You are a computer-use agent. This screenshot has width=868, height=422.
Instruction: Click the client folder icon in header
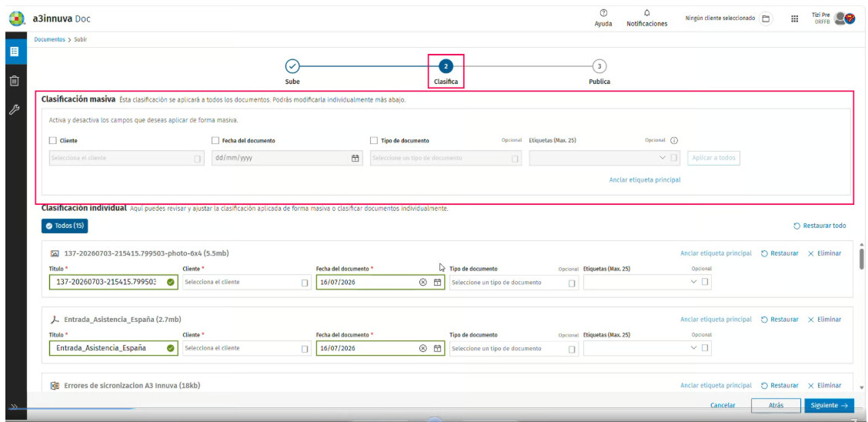tap(766, 18)
